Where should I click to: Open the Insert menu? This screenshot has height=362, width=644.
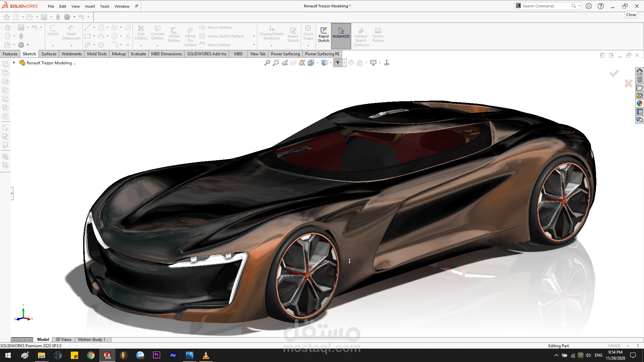(x=90, y=6)
